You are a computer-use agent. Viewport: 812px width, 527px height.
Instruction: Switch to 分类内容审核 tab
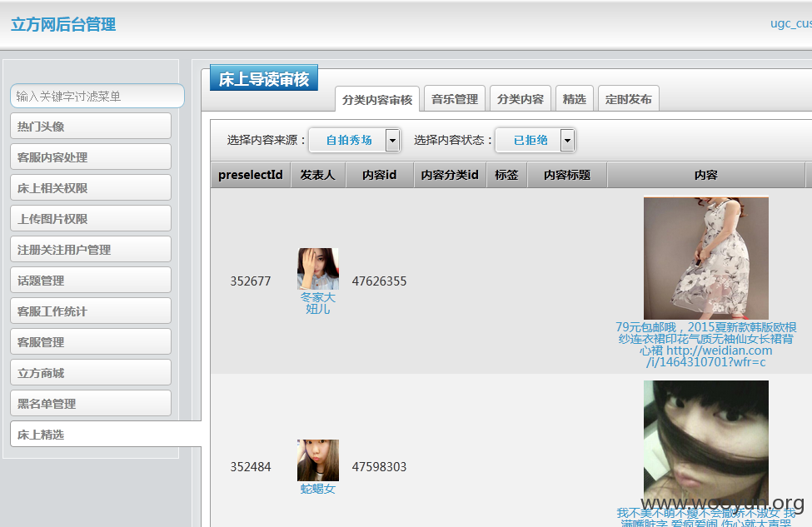377,99
